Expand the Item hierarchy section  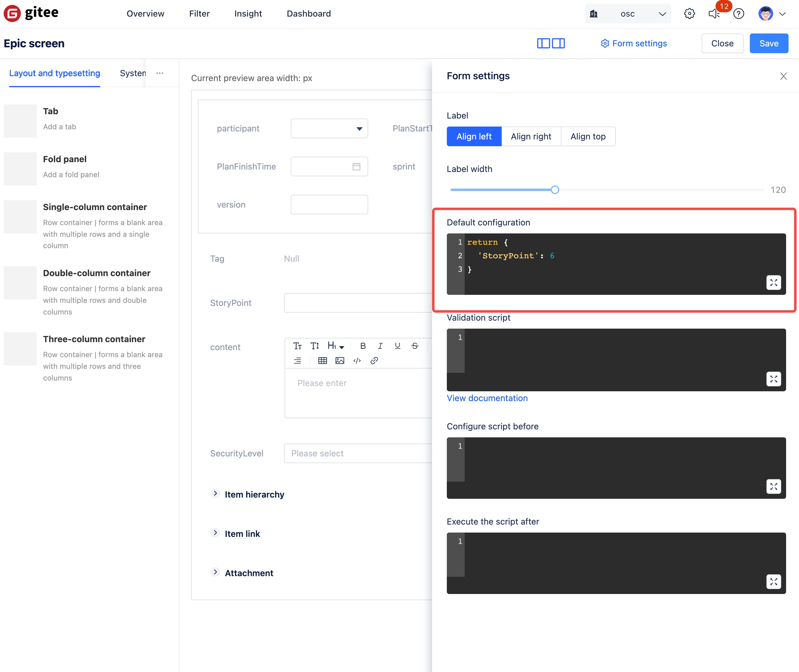click(215, 494)
